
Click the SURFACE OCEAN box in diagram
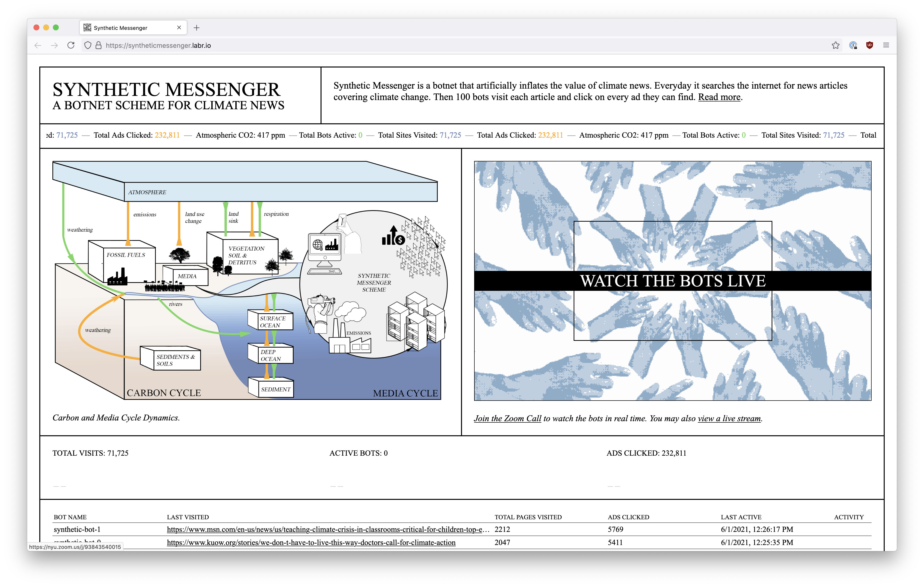[x=271, y=320]
